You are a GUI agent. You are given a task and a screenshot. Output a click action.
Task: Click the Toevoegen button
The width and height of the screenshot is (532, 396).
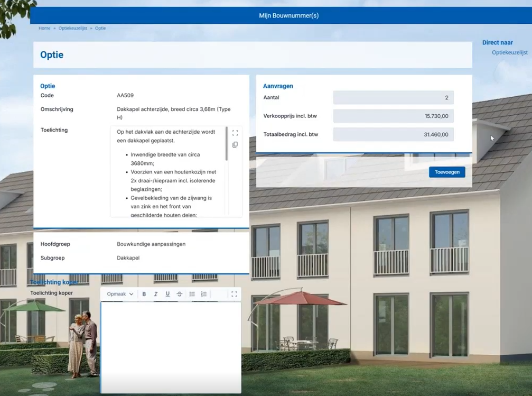coord(447,172)
